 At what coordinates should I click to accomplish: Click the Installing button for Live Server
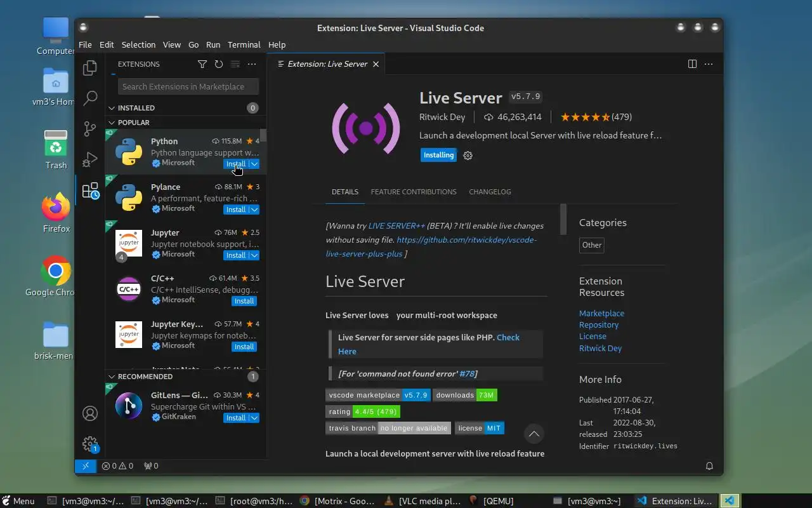click(x=438, y=156)
